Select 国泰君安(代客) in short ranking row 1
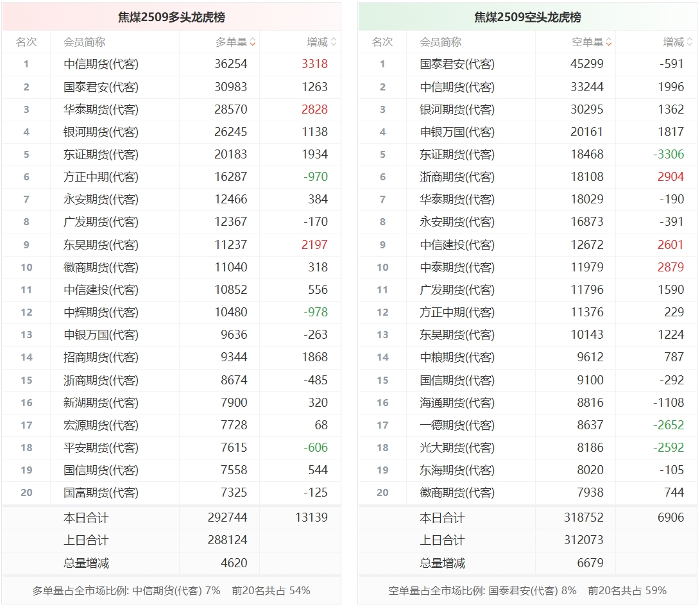700x607 pixels. pos(457,64)
